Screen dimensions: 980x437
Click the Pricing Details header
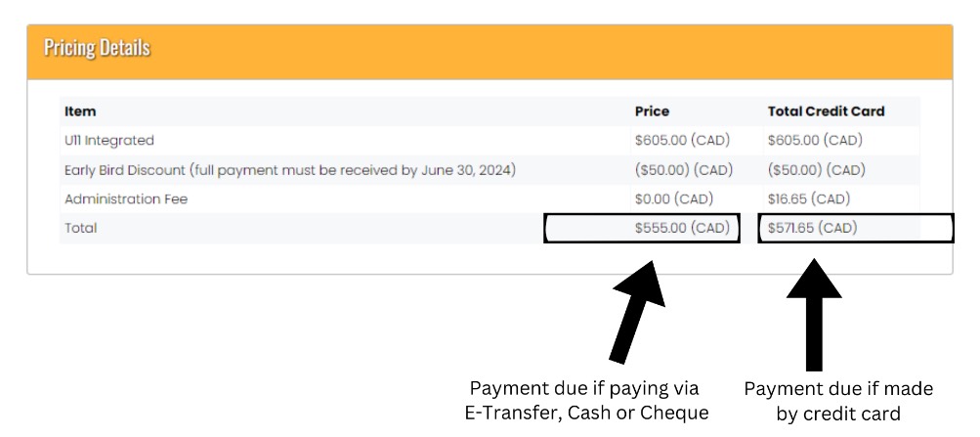pyautogui.click(x=97, y=48)
